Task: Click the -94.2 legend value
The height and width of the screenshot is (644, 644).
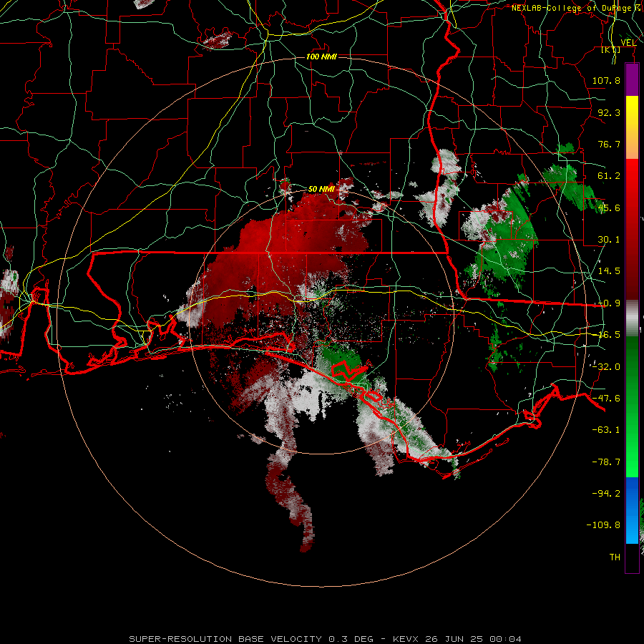Action: tap(606, 493)
